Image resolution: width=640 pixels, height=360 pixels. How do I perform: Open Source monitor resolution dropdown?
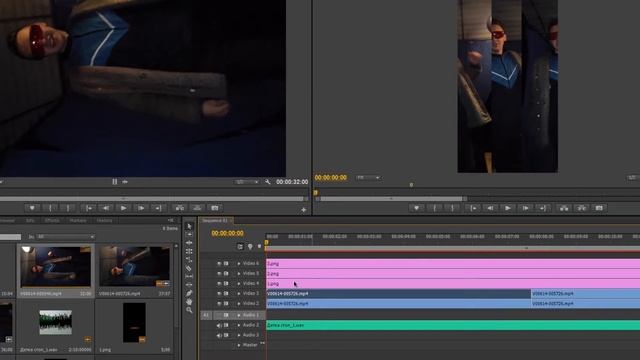coord(247,182)
